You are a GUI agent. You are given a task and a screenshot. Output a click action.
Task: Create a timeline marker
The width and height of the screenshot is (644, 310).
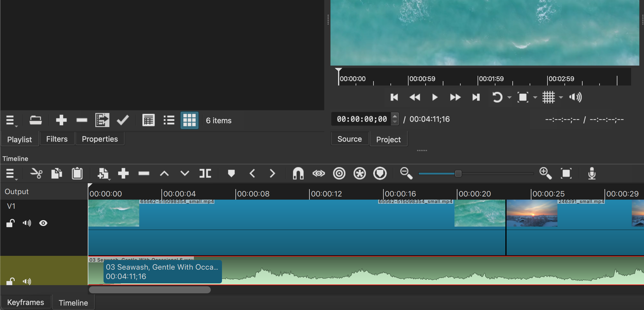pyautogui.click(x=231, y=174)
